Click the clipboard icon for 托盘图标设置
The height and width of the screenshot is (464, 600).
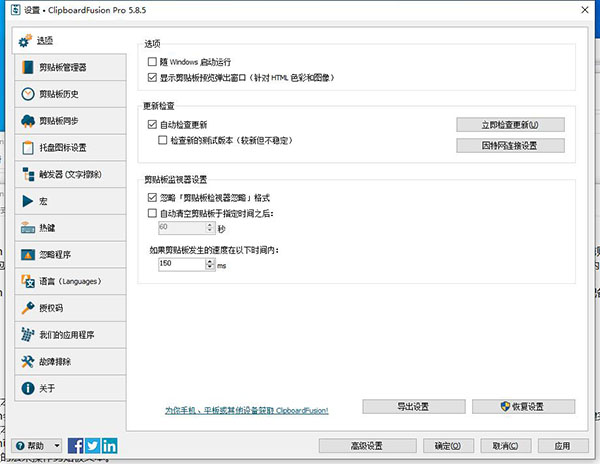(x=28, y=148)
